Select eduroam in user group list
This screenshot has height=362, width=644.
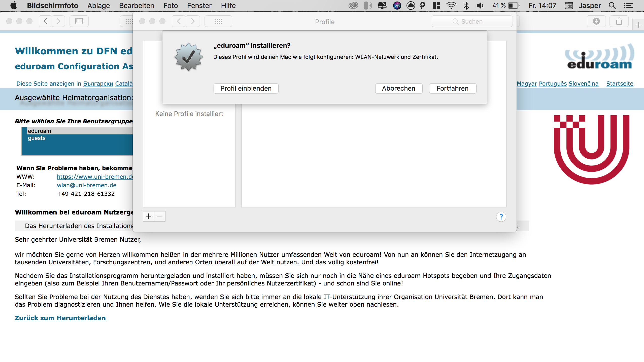point(39,131)
